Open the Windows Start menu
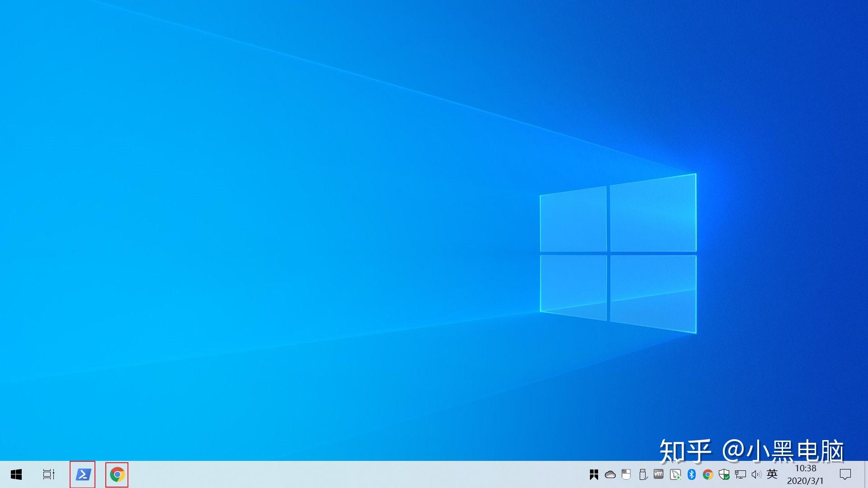 16,474
